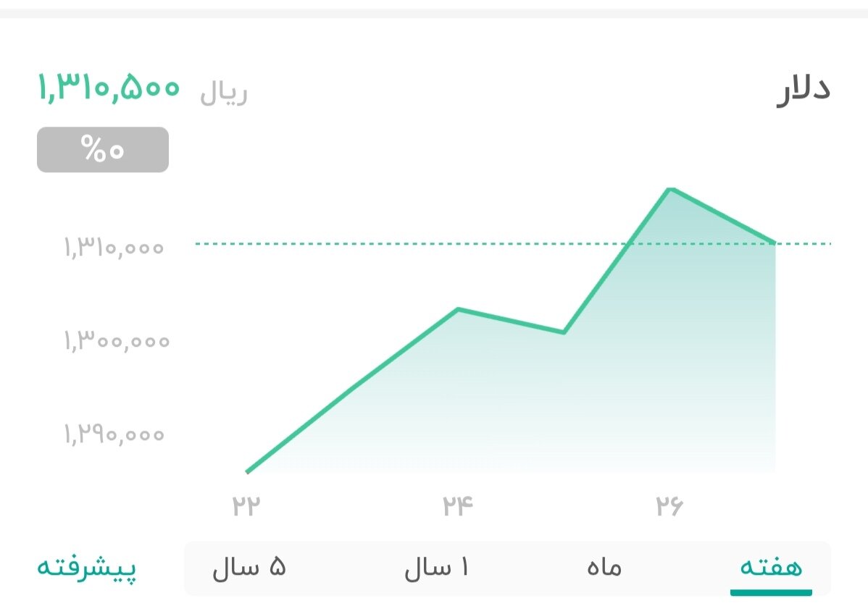The image size is (868, 614).
Task: Switch to the ماه (month) chart view
Action: click(x=602, y=568)
